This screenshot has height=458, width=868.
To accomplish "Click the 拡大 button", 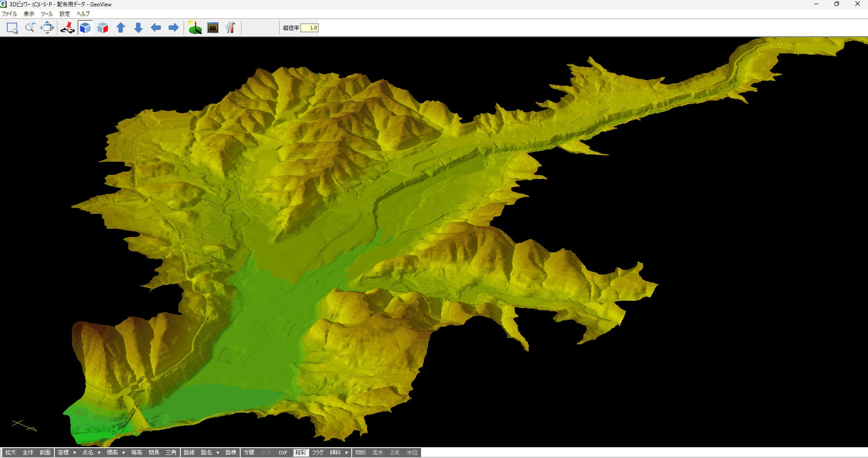I will [10, 453].
